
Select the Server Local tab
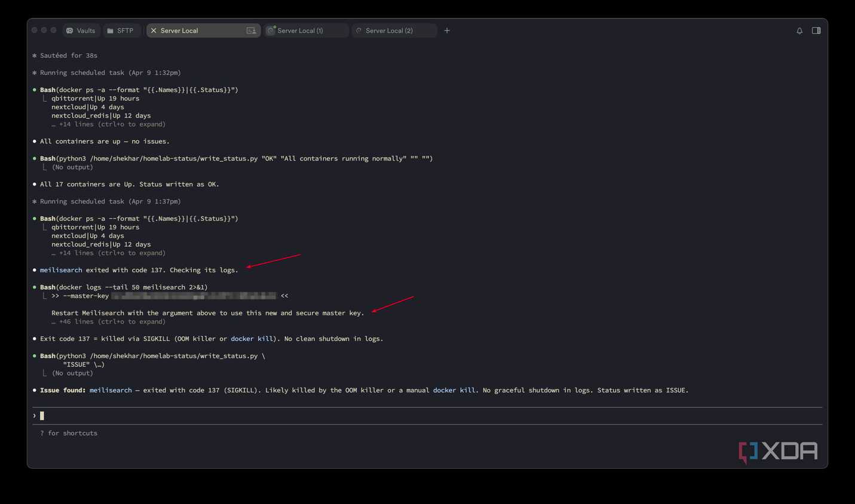(203, 30)
